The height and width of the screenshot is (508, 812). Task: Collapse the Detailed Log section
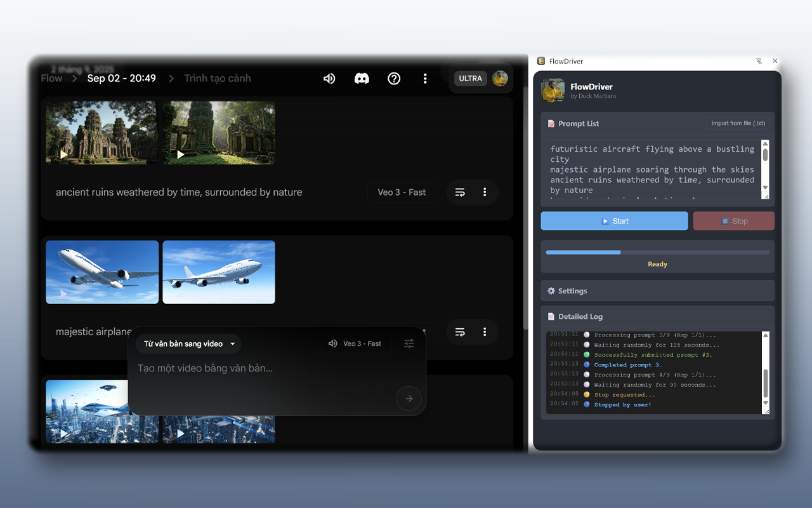[657, 316]
